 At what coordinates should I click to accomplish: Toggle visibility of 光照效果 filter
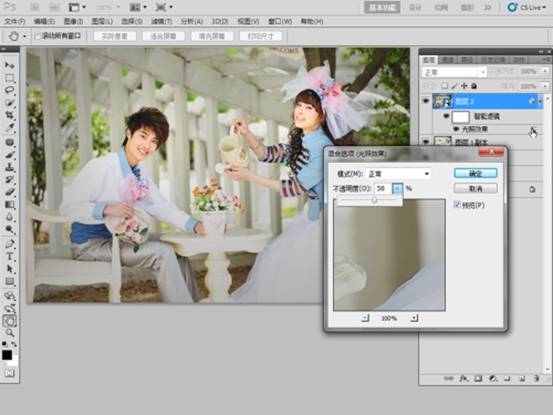click(x=456, y=129)
